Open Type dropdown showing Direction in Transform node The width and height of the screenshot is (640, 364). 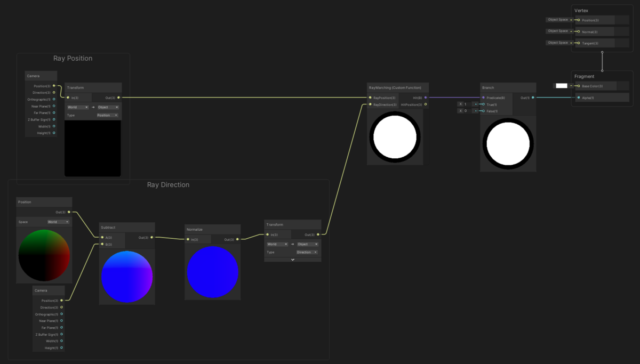(x=307, y=252)
